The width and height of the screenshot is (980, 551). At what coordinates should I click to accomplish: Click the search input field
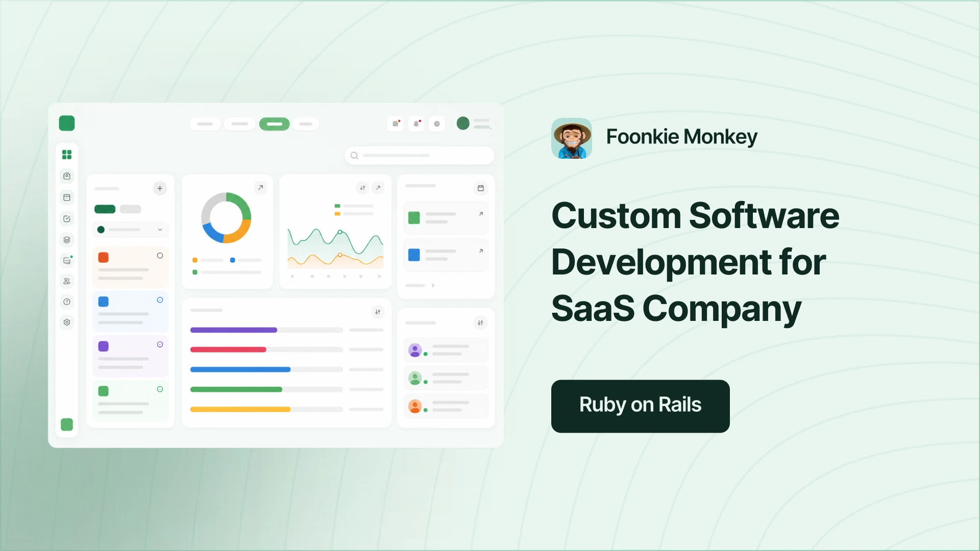point(419,156)
